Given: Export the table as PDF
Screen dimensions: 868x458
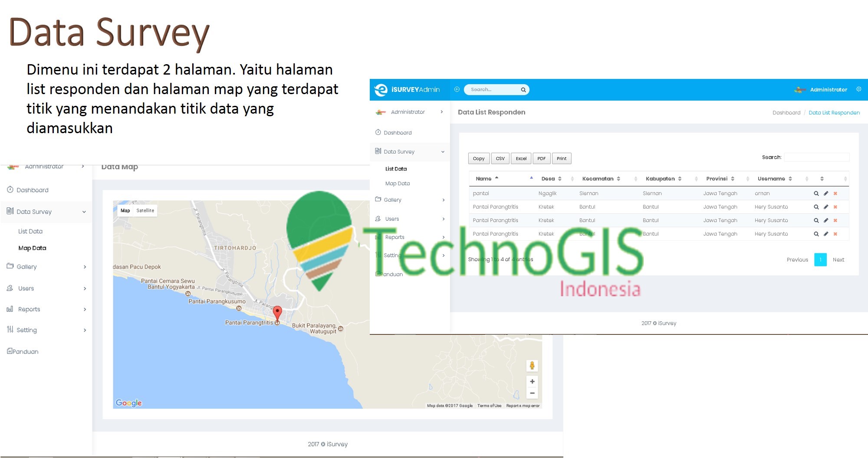Looking at the screenshot, I should [x=541, y=158].
